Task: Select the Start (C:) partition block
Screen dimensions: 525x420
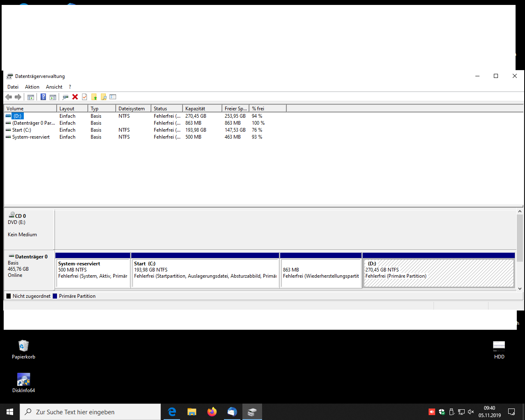Action: point(205,270)
